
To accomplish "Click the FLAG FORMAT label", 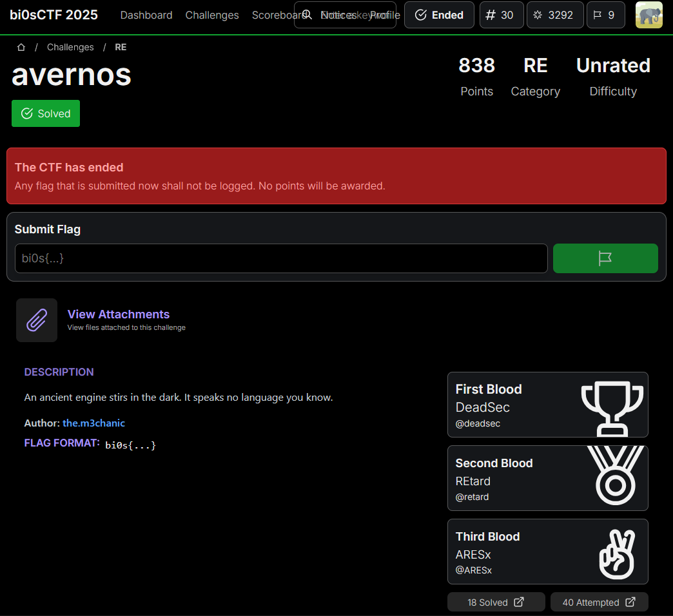I will click(x=62, y=443).
